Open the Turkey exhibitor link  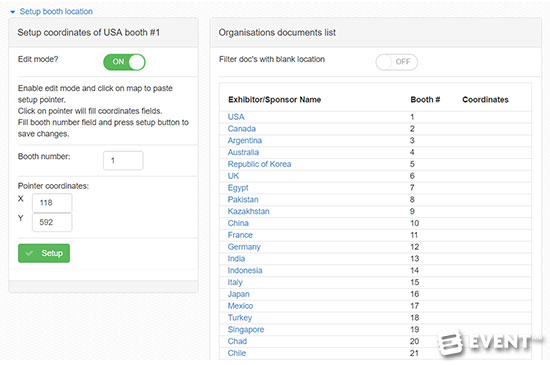pos(240,318)
